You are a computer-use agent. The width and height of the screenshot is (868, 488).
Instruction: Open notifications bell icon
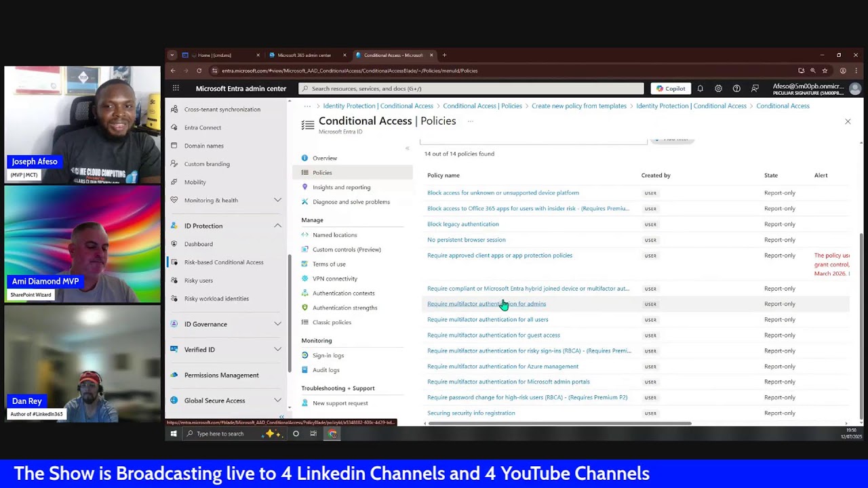(700, 88)
